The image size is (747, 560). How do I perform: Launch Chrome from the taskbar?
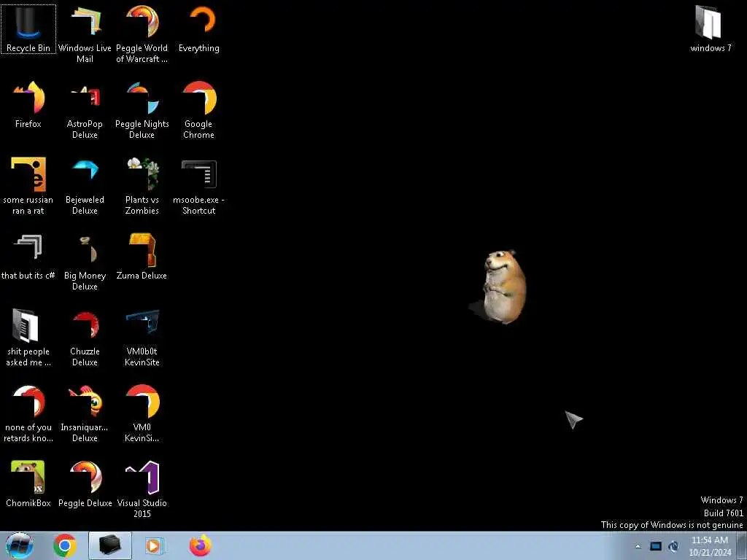65,545
